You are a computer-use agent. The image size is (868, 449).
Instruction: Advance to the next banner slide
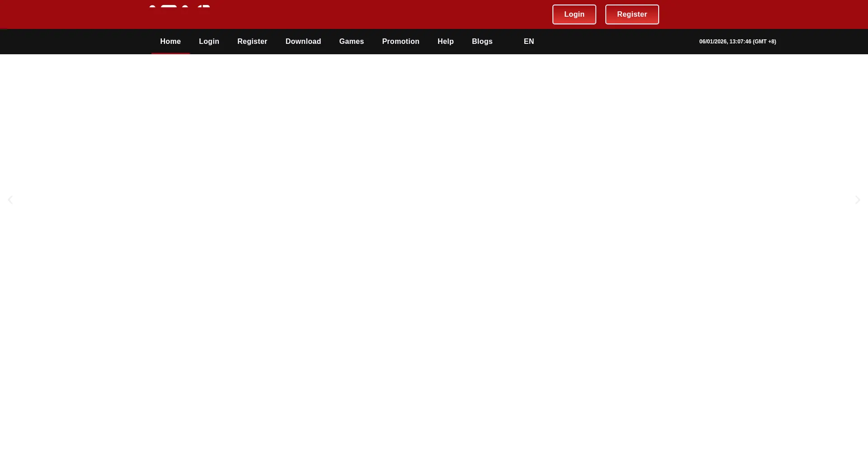pos(857,200)
